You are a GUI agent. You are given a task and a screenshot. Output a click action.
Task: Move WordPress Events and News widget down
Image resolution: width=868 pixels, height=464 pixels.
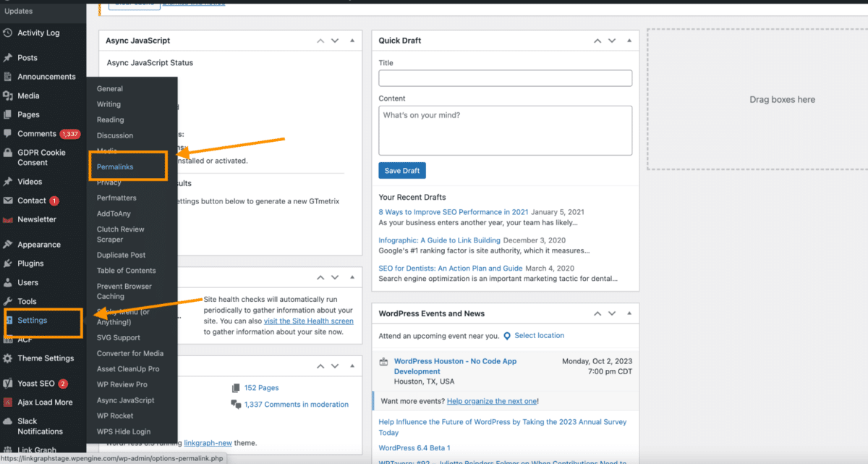[612, 313]
